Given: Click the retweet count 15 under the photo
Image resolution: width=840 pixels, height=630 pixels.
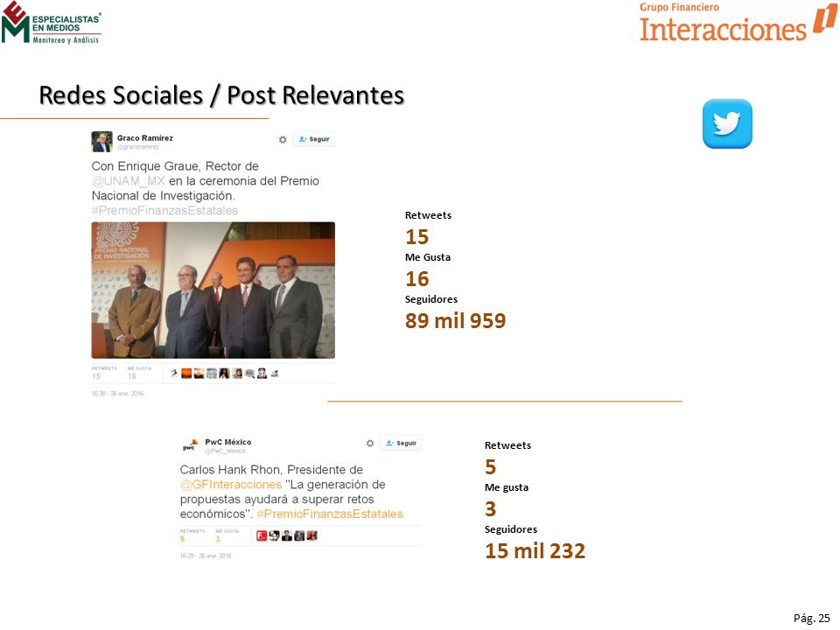Looking at the screenshot, I should [96, 376].
